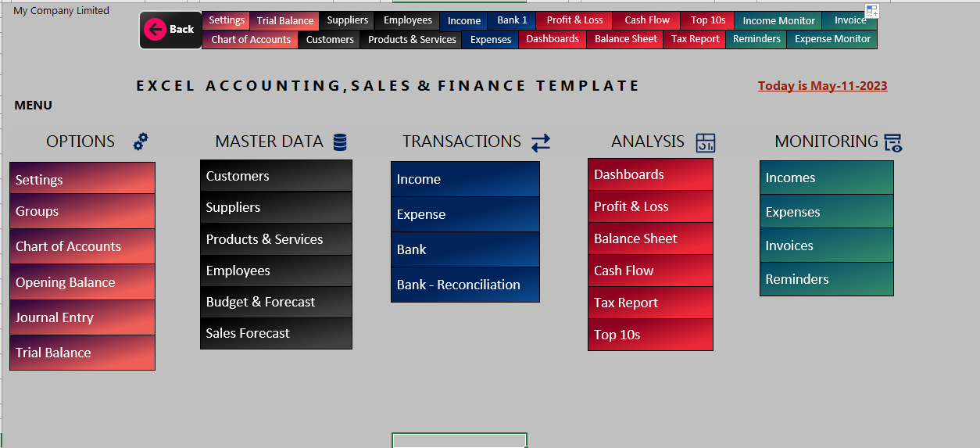Select Customers under MASTER DATA list
The width and height of the screenshot is (980, 448).
tap(276, 176)
